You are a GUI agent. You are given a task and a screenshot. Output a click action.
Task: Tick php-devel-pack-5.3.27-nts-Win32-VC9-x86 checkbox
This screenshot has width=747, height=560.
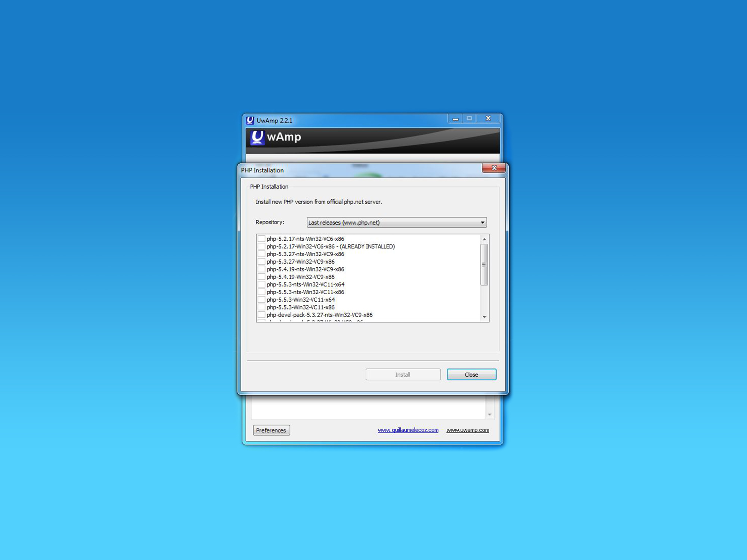261,315
